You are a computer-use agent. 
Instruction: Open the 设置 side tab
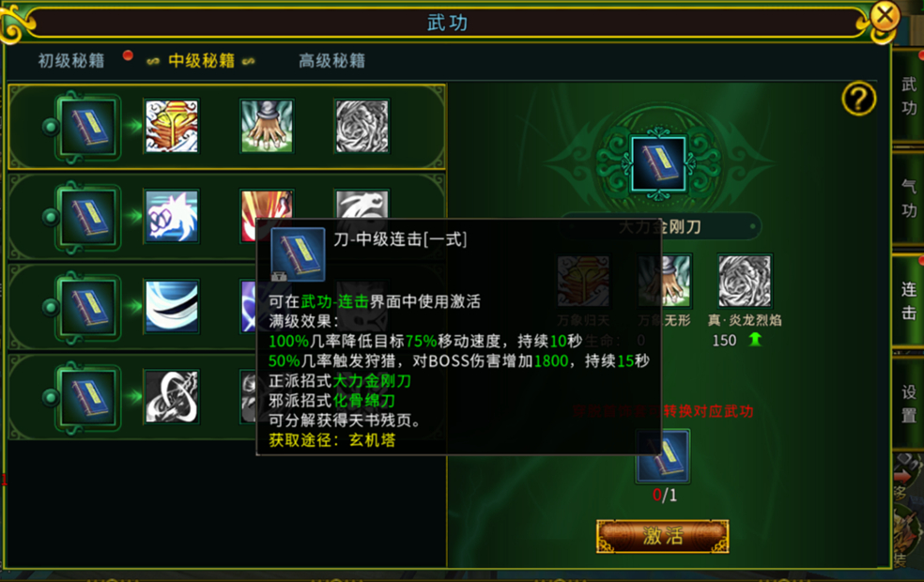pyautogui.click(x=909, y=404)
